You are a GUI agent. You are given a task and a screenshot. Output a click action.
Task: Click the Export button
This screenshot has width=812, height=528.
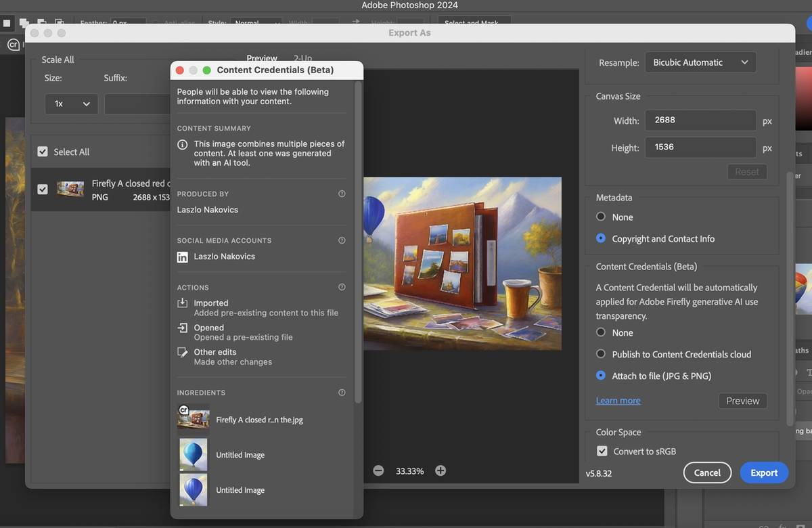point(764,472)
